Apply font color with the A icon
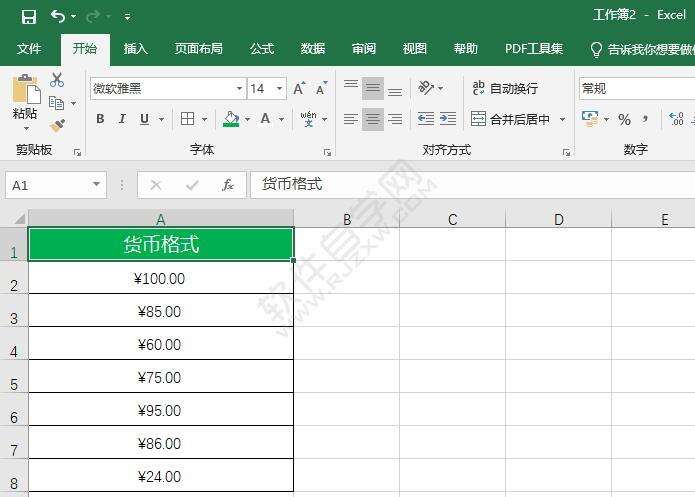This screenshot has width=695, height=497. (265, 119)
